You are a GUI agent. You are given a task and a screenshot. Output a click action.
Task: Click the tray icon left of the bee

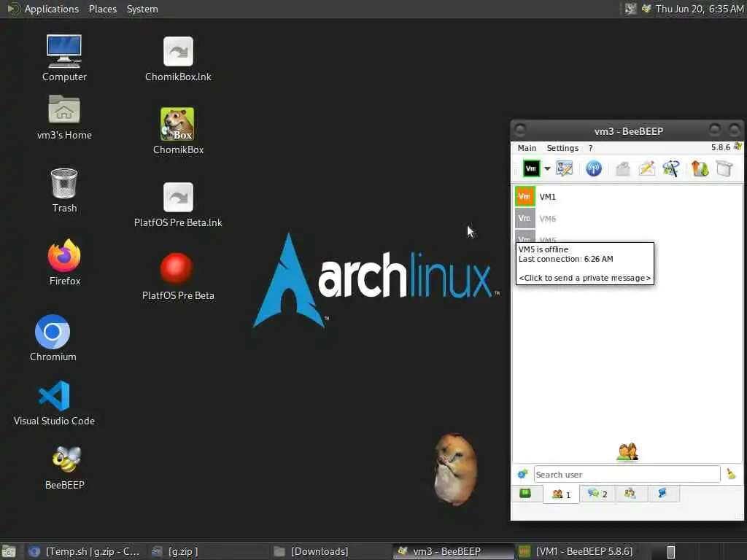click(630, 9)
